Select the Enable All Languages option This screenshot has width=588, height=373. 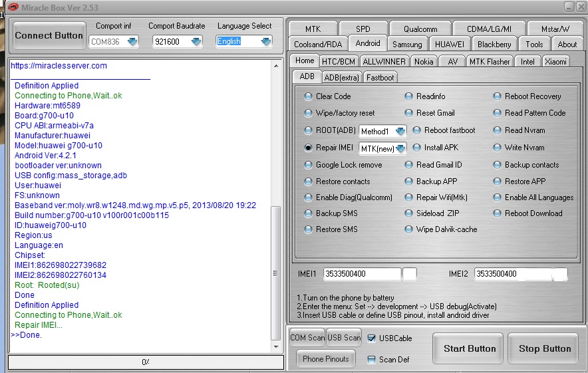click(x=497, y=197)
